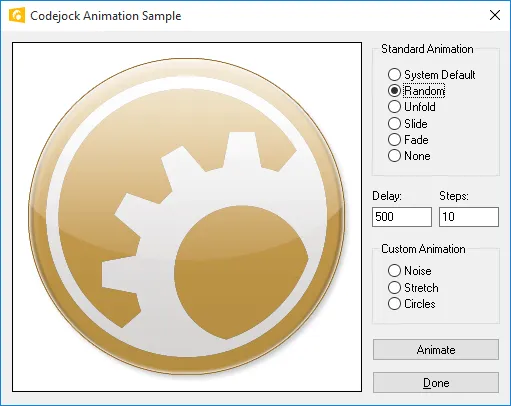Choose the Random animation radio button
511x406 pixels.
[416, 91]
